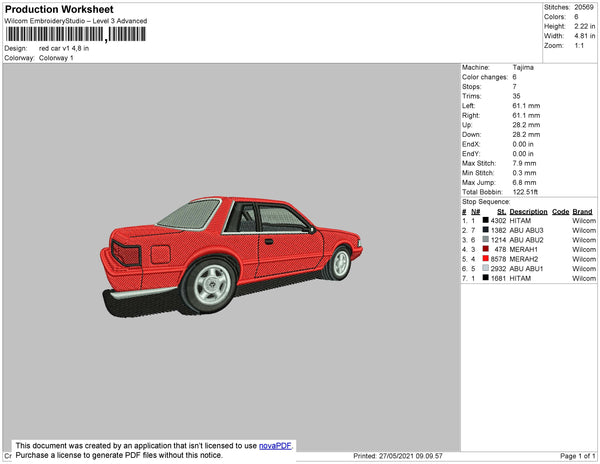Click the Brand column header
The image size is (600, 464).
tap(582, 211)
